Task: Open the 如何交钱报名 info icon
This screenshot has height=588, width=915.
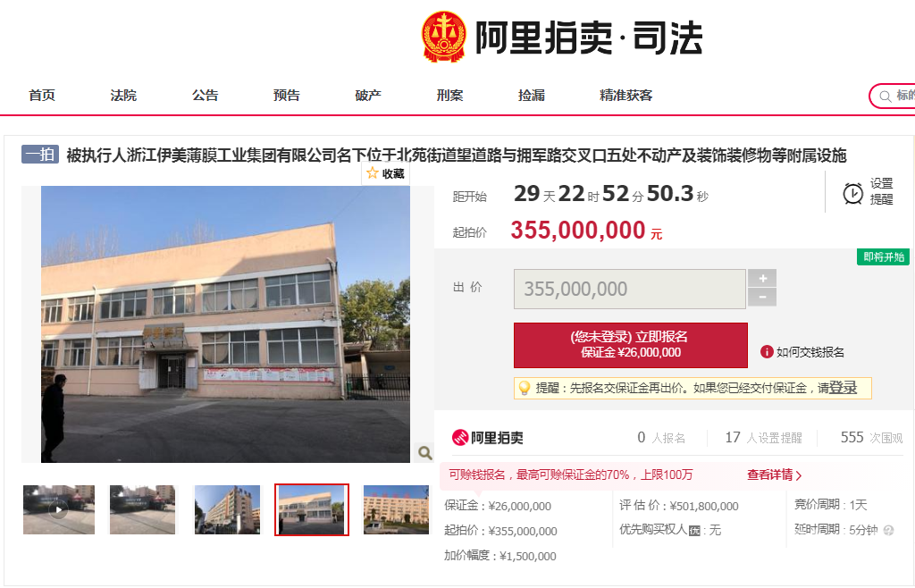Action: [766, 352]
